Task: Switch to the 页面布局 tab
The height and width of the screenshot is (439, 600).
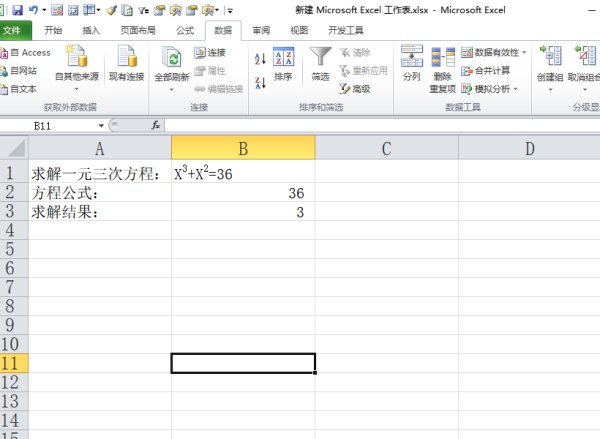Action: pos(138,30)
